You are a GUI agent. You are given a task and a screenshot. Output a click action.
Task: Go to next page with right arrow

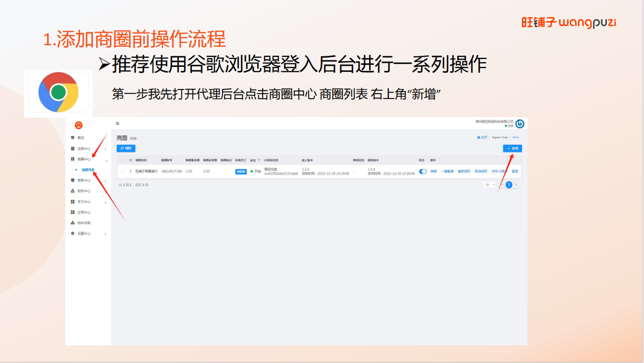click(516, 185)
